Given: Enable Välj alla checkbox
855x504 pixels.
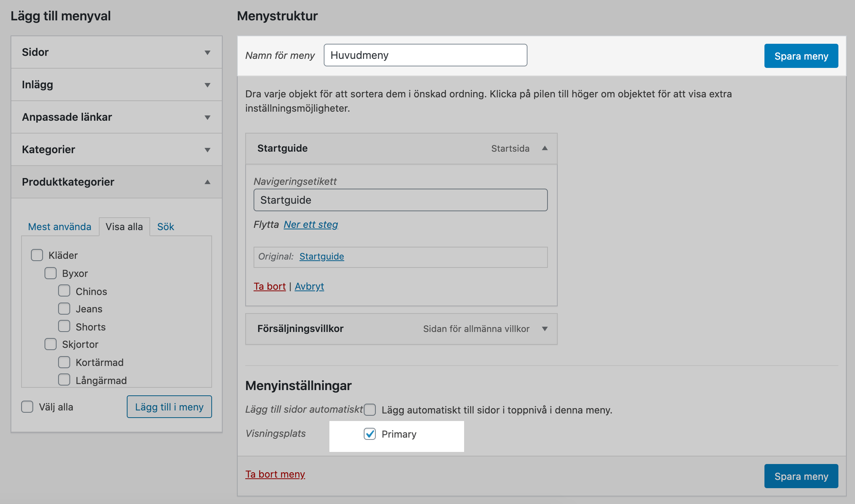Looking at the screenshot, I should point(27,407).
